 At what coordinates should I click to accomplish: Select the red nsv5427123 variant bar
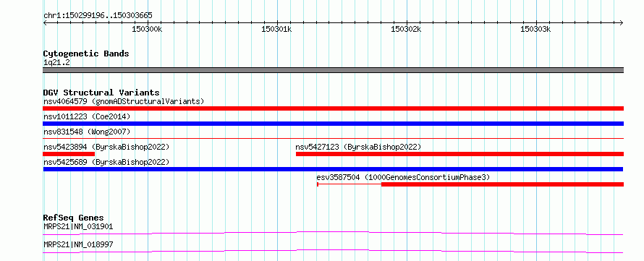pyautogui.click(x=459, y=154)
